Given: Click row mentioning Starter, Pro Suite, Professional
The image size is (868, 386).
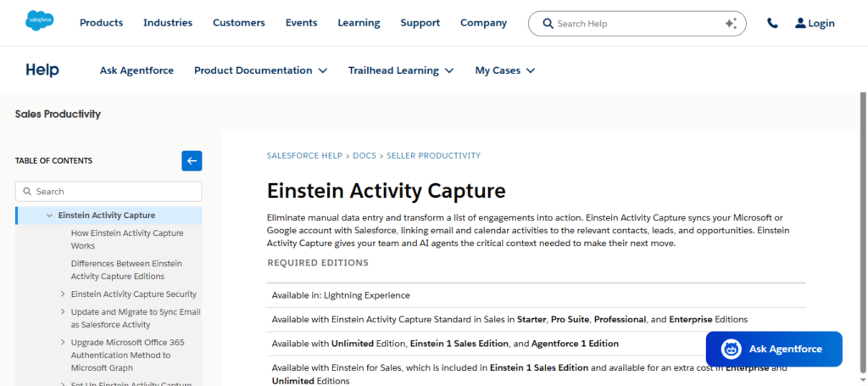Looking at the screenshot, I should [536, 320].
